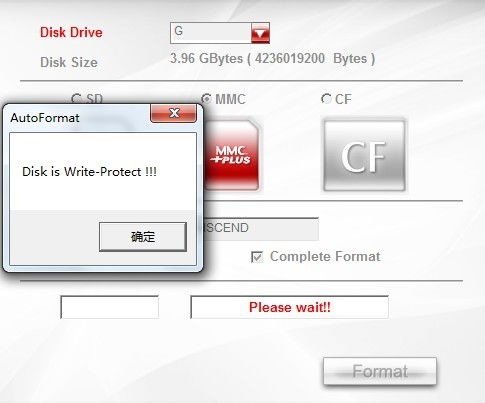485x403 pixels.
Task: Click the Disk is Write-Protect message text
Action: pyautogui.click(x=89, y=172)
